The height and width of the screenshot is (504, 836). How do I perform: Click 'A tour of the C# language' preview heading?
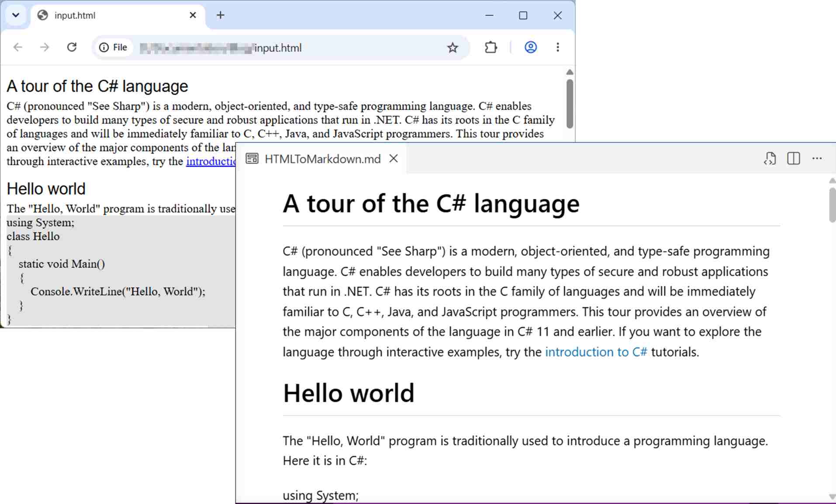pyautogui.click(x=431, y=203)
